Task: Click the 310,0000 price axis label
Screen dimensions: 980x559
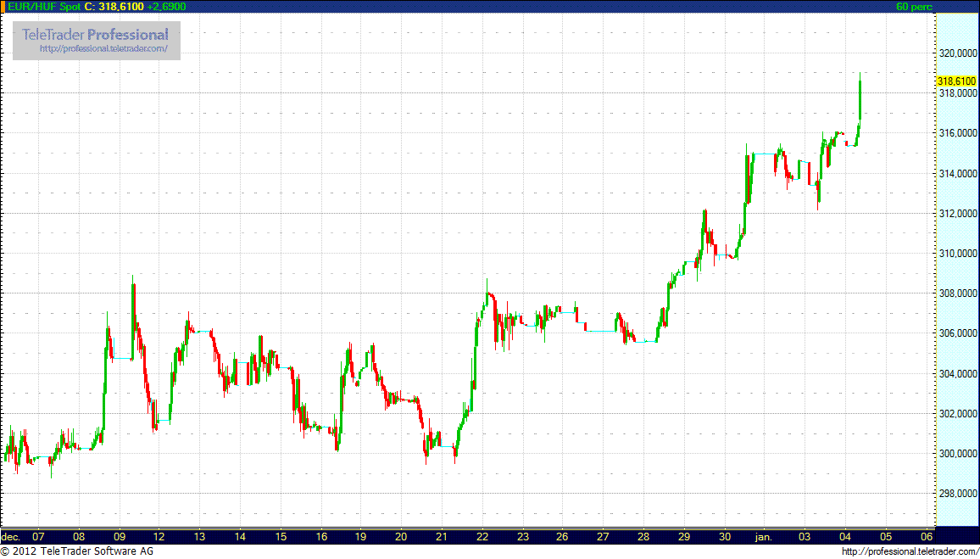Action: 960,254
